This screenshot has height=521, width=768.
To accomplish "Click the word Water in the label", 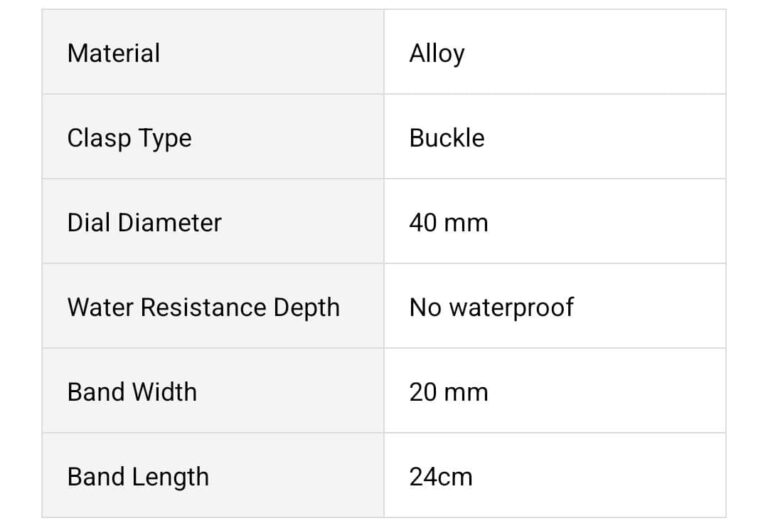I will point(96,307).
